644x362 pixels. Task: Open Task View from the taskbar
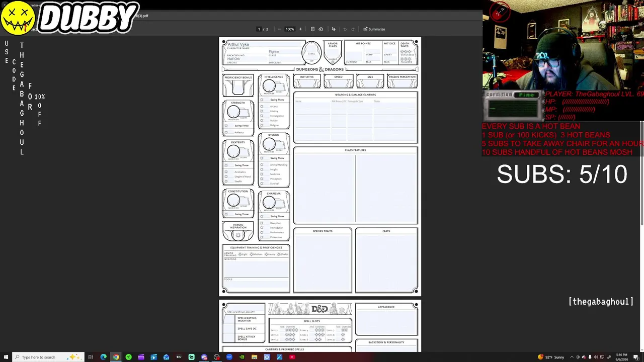click(91, 357)
